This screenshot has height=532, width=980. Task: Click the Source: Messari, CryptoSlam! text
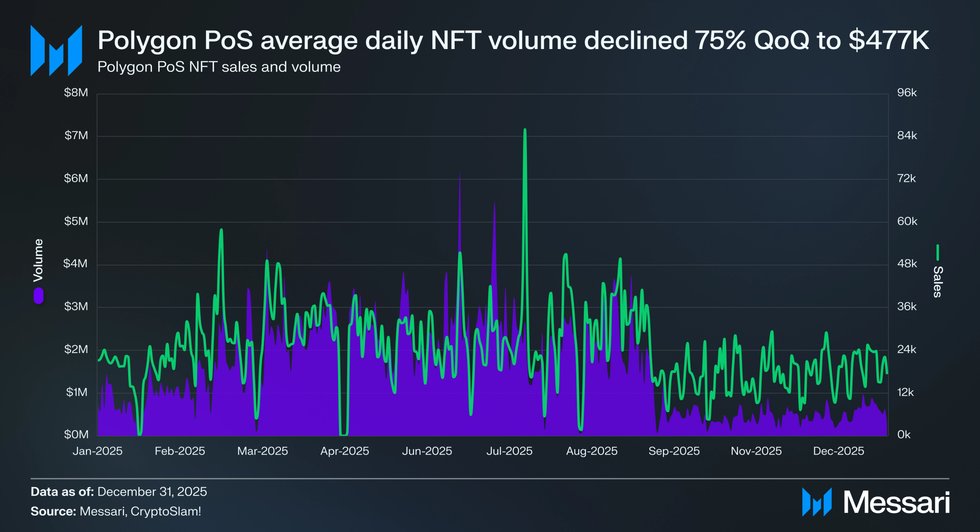click(116, 511)
